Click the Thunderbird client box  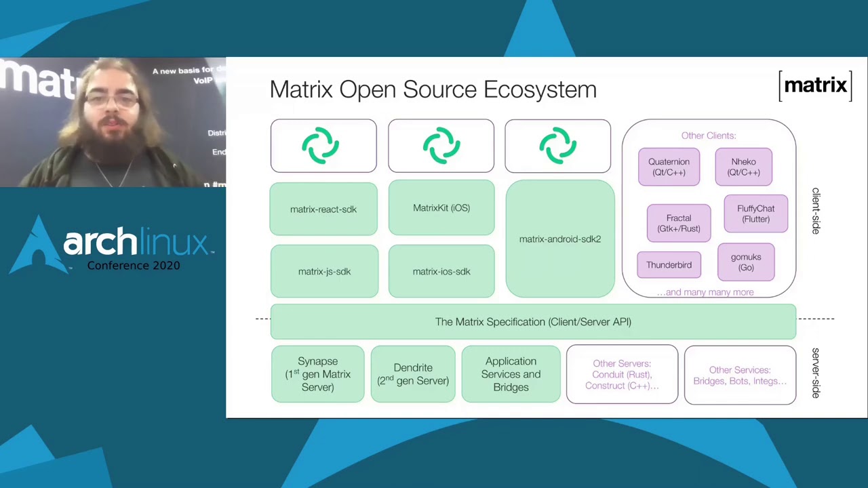[x=669, y=265]
